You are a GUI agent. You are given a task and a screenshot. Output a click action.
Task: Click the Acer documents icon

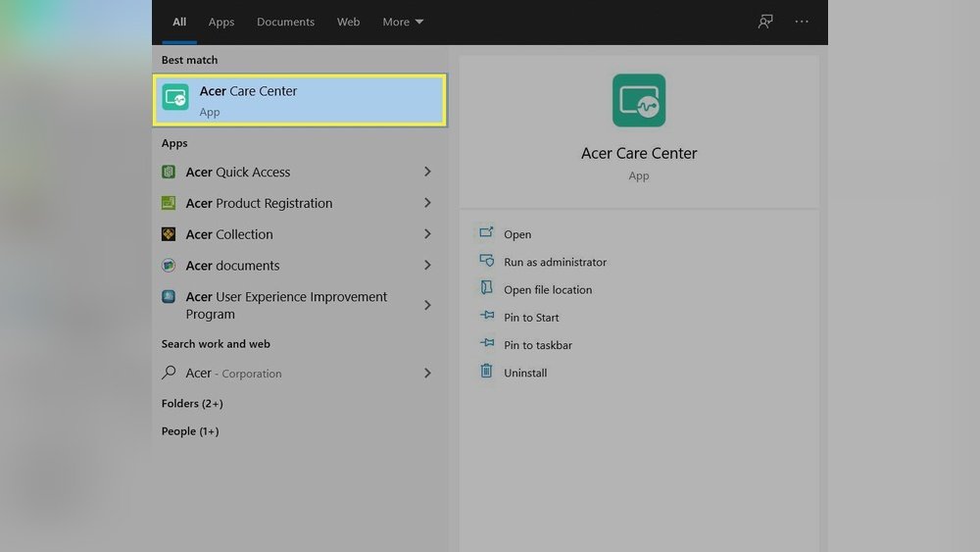tap(169, 266)
